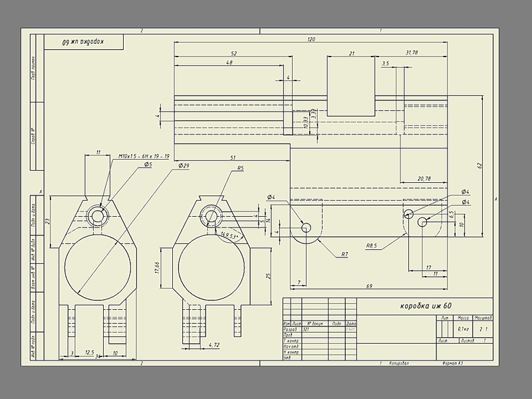Click the 'Масштаб' header cell

[483, 318]
